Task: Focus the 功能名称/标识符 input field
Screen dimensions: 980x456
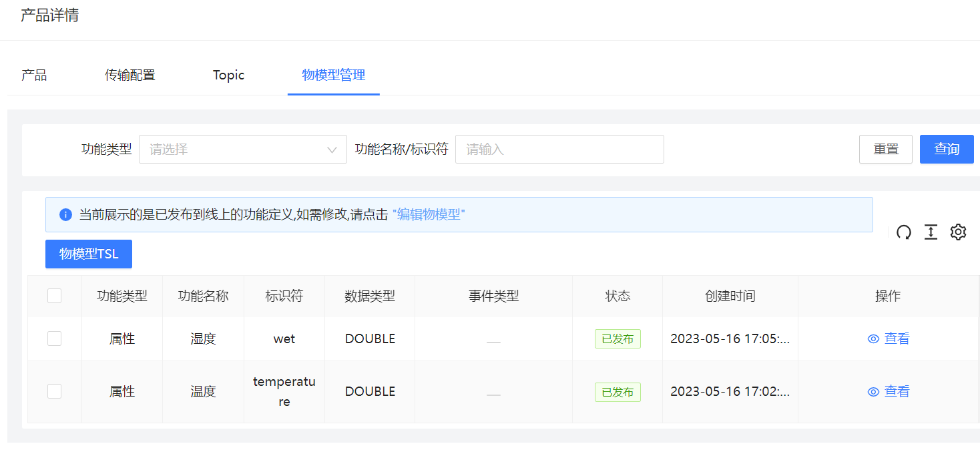Action: pos(559,150)
